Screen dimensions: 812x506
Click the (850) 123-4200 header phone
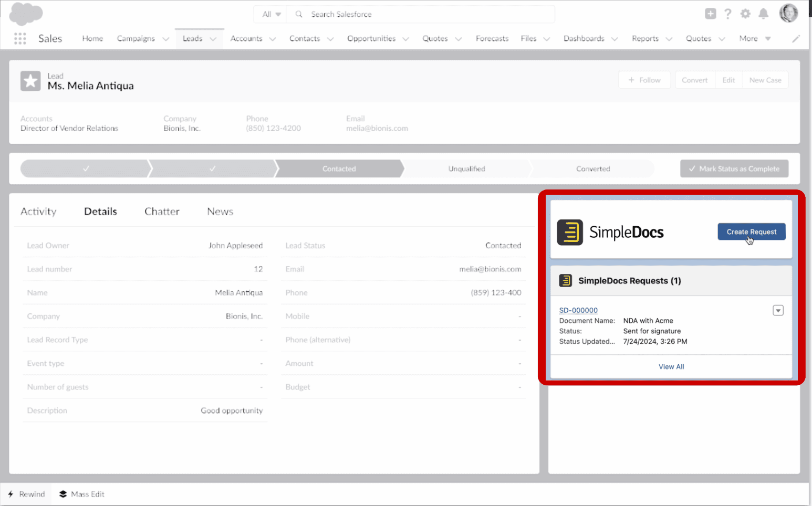click(273, 128)
